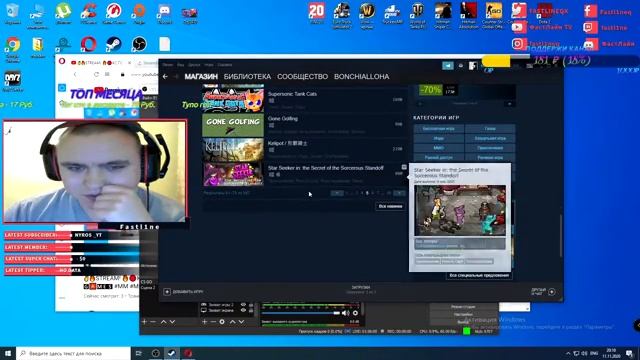The image size is (640, 360).
Task: Open Steam downloads status at bottom center
Action: pyautogui.click(x=361, y=290)
